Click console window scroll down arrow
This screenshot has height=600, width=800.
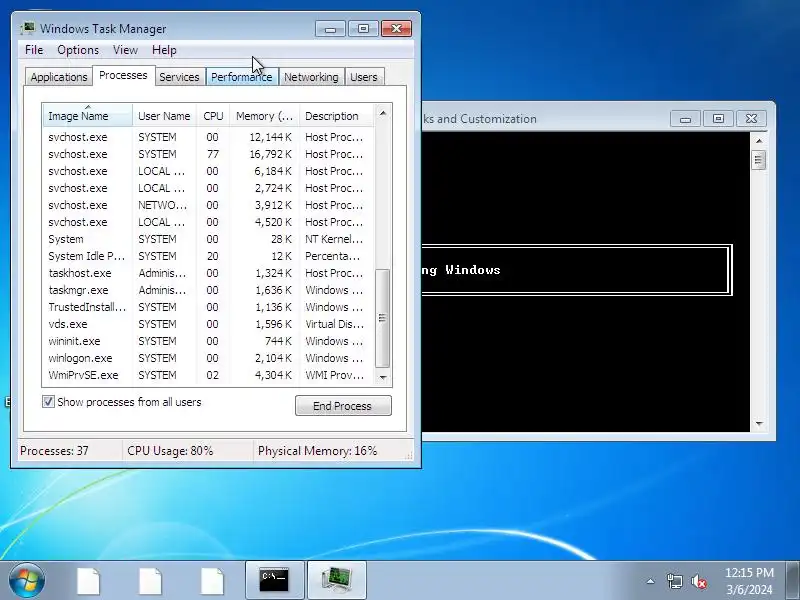(x=759, y=423)
